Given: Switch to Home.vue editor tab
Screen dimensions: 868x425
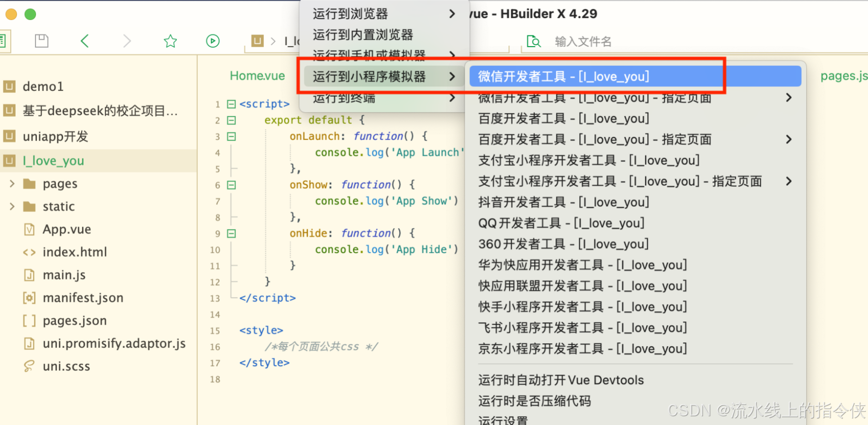Looking at the screenshot, I should point(257,76).
